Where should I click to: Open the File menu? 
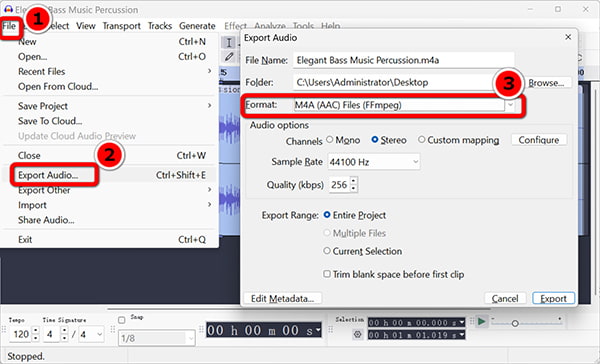point(9,26)
